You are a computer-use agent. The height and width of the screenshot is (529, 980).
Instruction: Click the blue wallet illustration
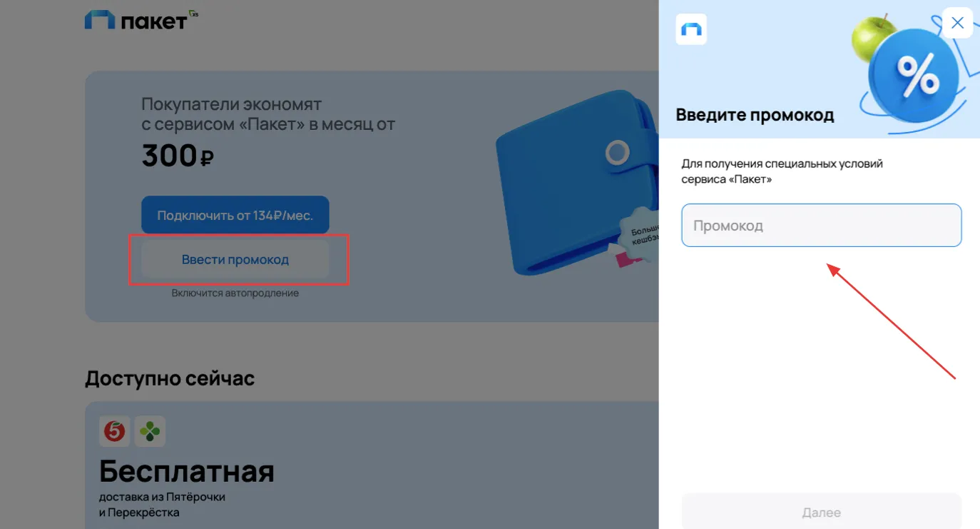(x=574, y=183)
